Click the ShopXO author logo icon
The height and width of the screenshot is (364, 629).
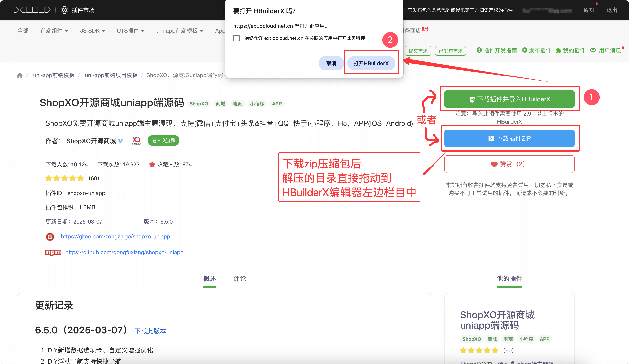(136, 140)
